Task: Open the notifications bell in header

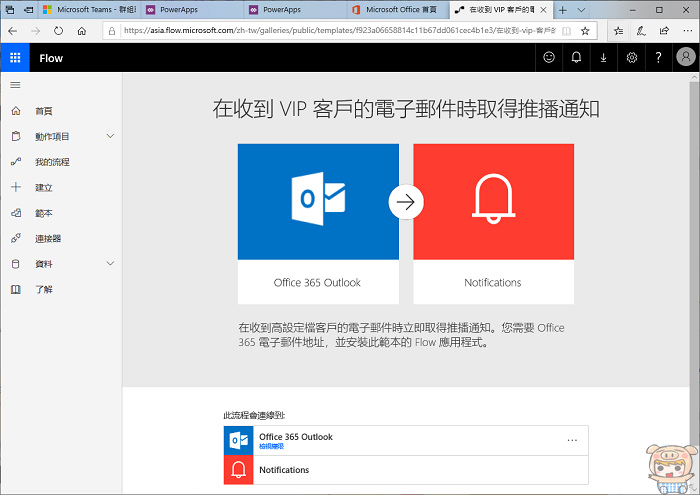Action: pyautogui.click(x=576, y=58)
